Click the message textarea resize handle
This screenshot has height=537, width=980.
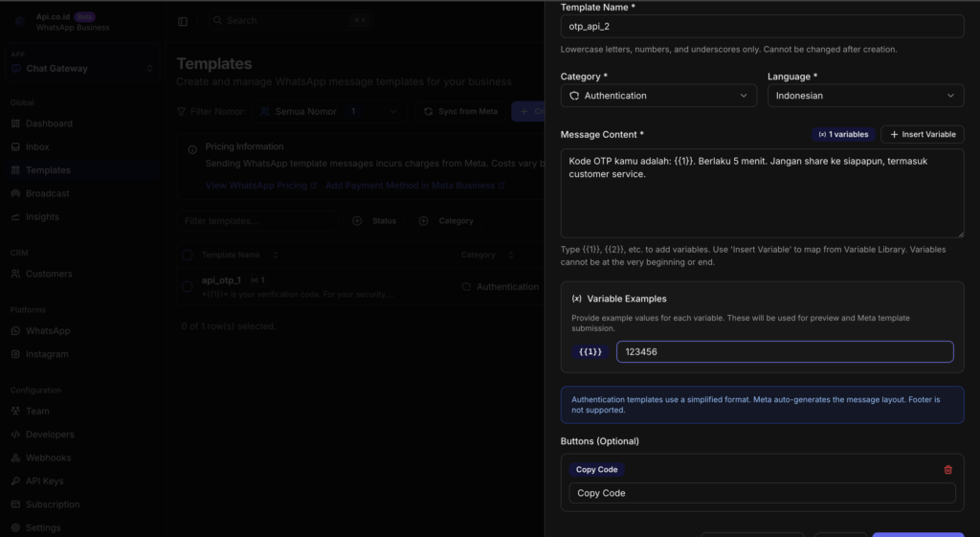960,234
